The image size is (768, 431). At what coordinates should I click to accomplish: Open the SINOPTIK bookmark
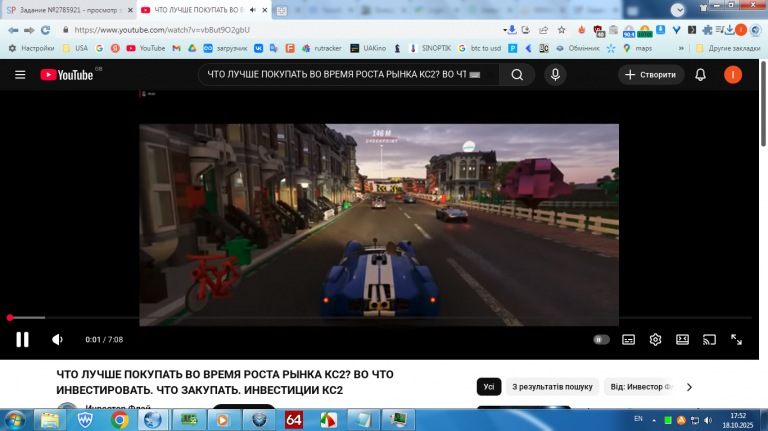(430, 48)
